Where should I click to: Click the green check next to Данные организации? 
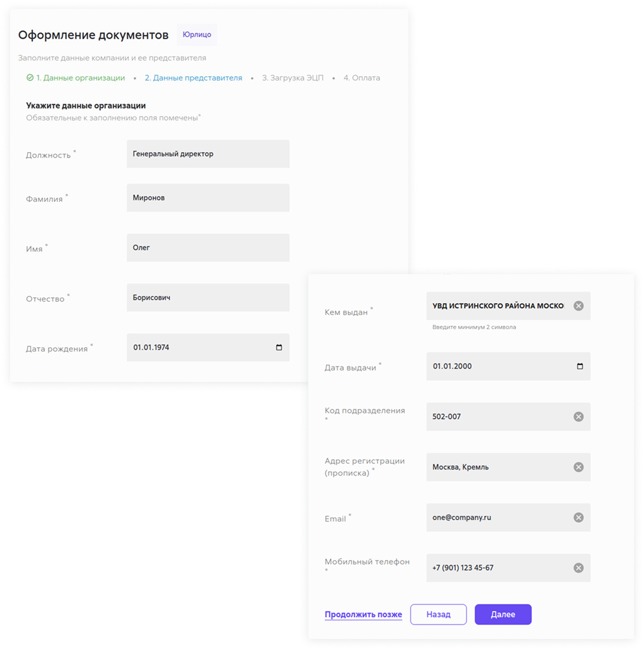30,78
